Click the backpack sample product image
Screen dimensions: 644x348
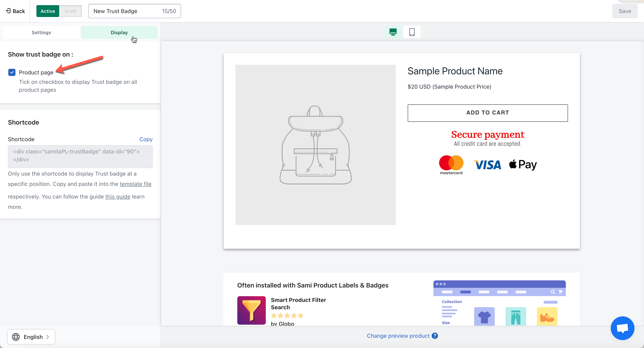coord(315,145)
